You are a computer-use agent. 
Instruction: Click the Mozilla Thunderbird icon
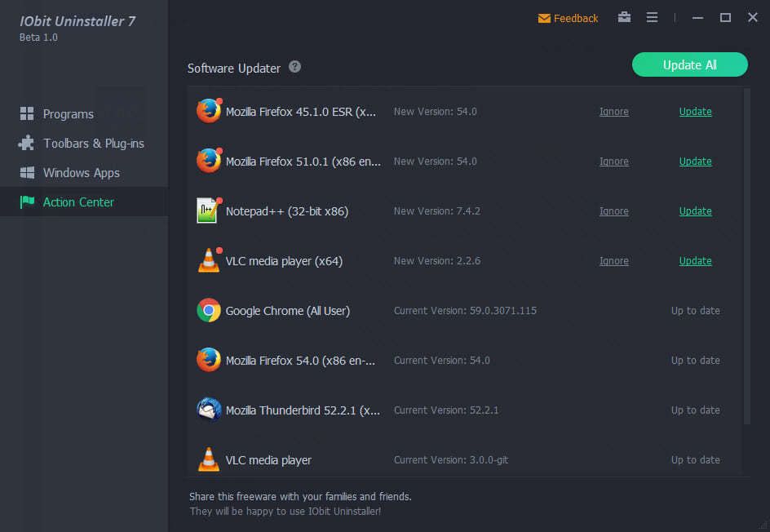pyautogui.click(x=209, y=409)
